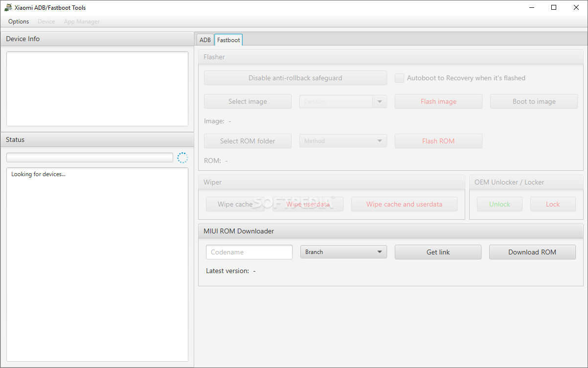Click the Flasher section header

[390, 57]
